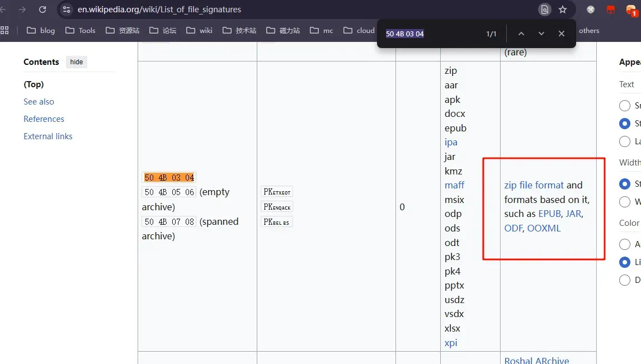641x364 pixels.
Task: Click the find-in-page search field
Action: pos(431,34)
